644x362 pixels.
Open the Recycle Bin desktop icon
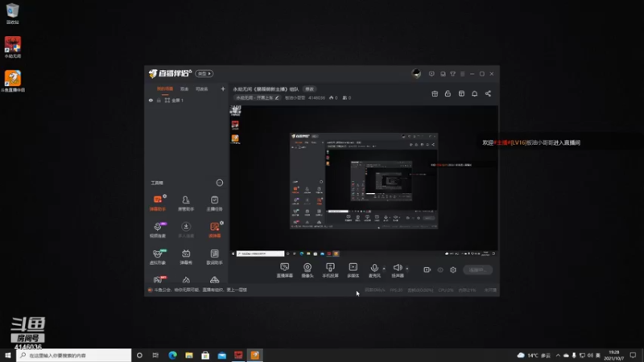[x=13, y=14]
